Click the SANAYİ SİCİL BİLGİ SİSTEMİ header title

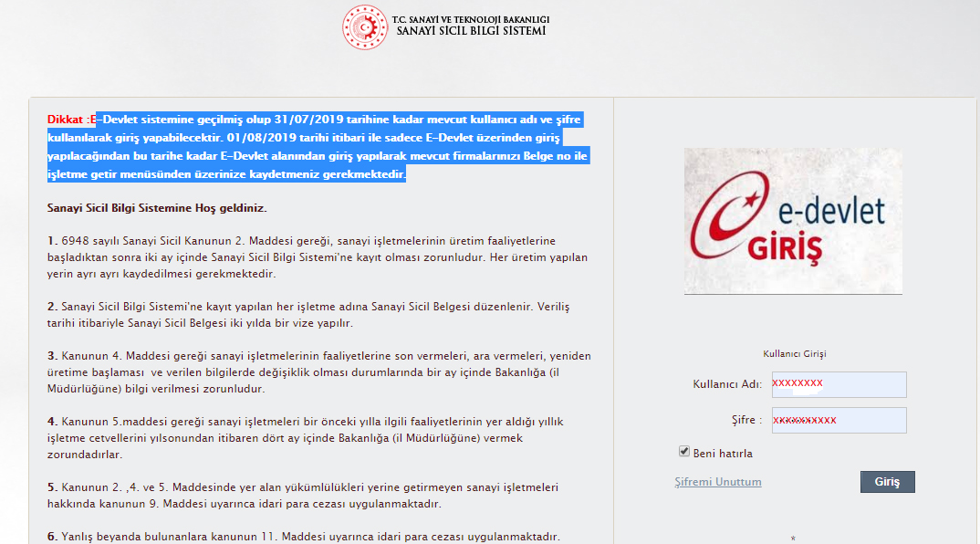tap(471, 31)
